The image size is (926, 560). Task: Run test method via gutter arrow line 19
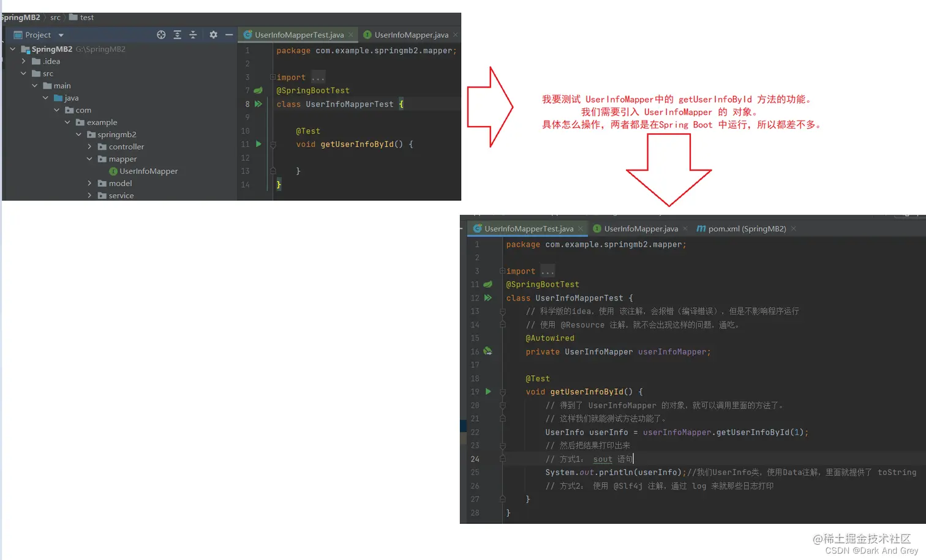(x=488, y=392)
